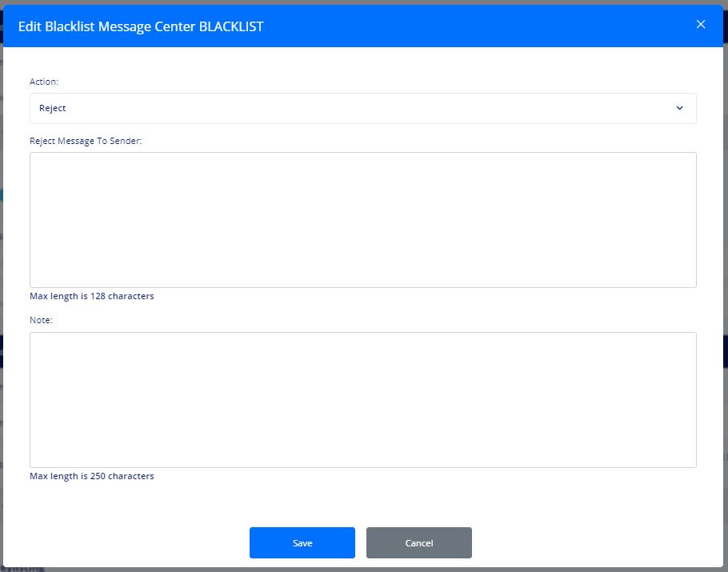This screenshot has width=728, height=572.
Task: Cancel editing the blacklist
Action: pos(418,542)
